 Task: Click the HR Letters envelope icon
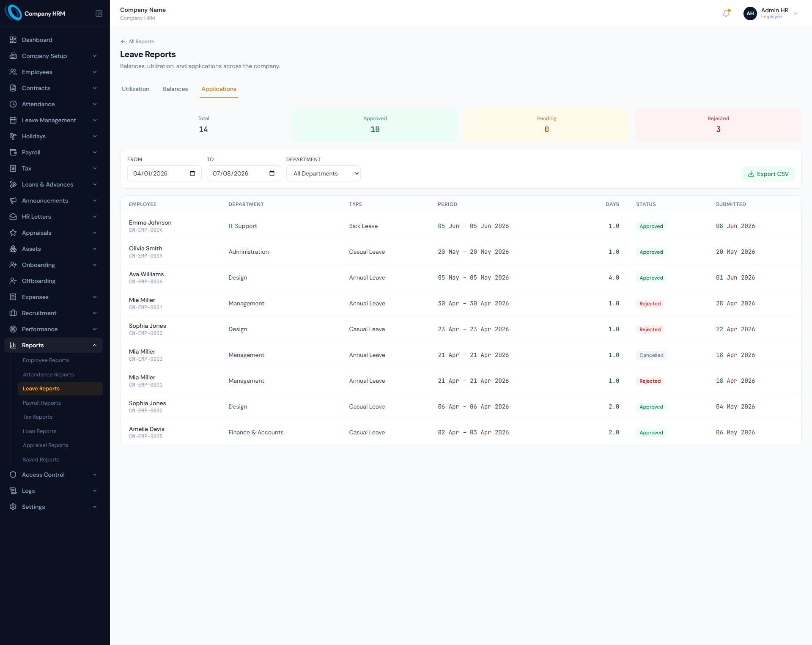click(x=13, y=217)
